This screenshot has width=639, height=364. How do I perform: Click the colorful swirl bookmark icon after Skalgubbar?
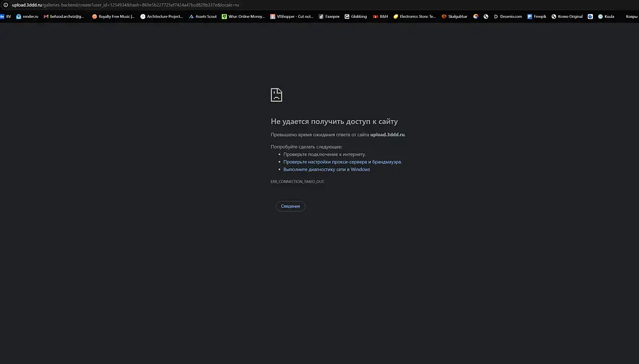[x=475, y=17]
